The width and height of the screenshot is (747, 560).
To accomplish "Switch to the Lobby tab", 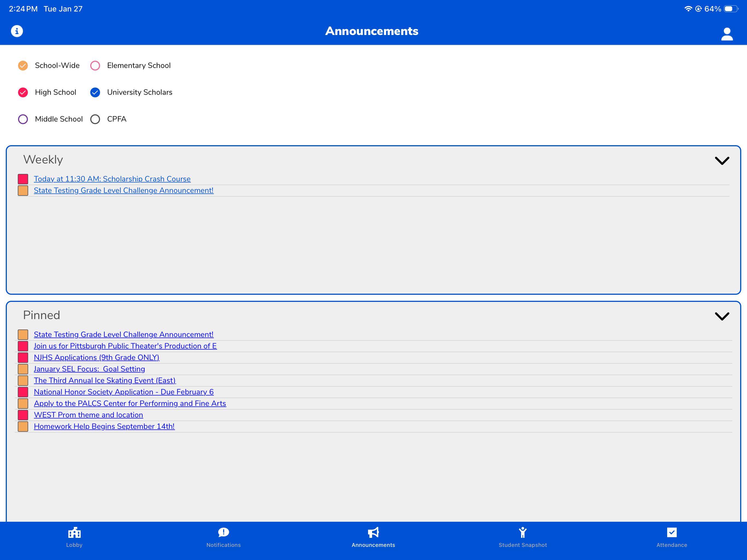I will tap(74, 545).
